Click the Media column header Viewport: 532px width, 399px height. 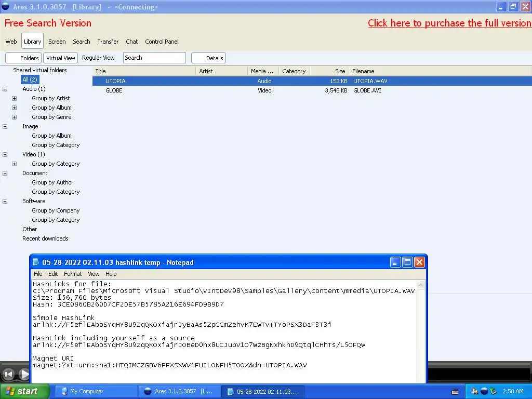[x=263, y=71]
